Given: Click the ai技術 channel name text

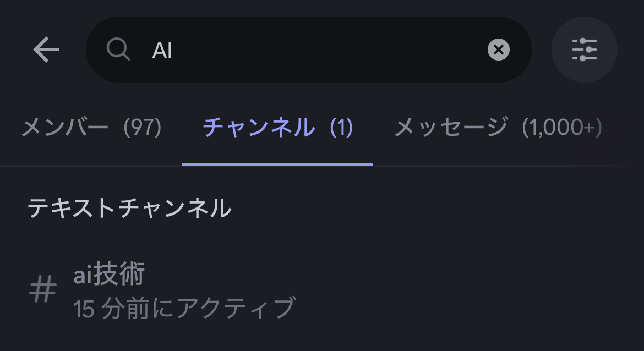Looking at the screenshot, I should (x=109, y=274).
